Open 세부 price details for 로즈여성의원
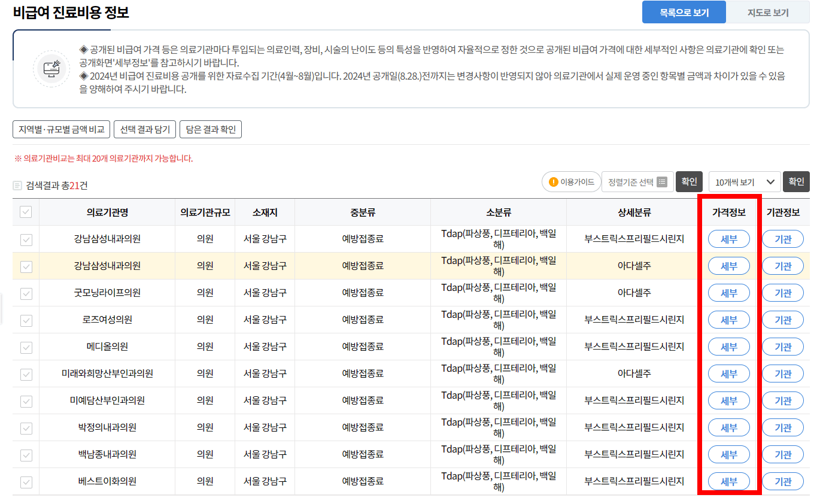Viewport: 823px width, 504px height. coord(729,320)
